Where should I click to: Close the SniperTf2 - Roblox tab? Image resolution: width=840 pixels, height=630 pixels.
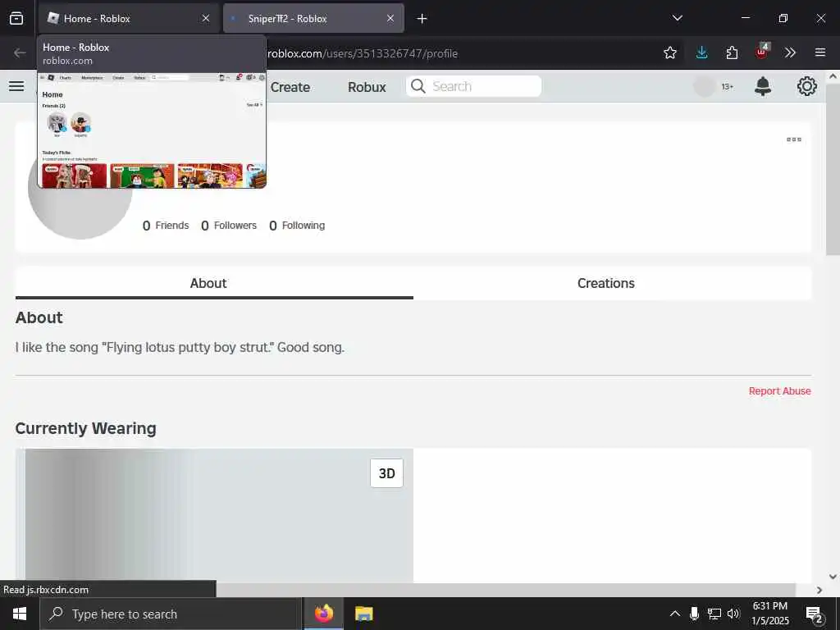click(390, 18)
